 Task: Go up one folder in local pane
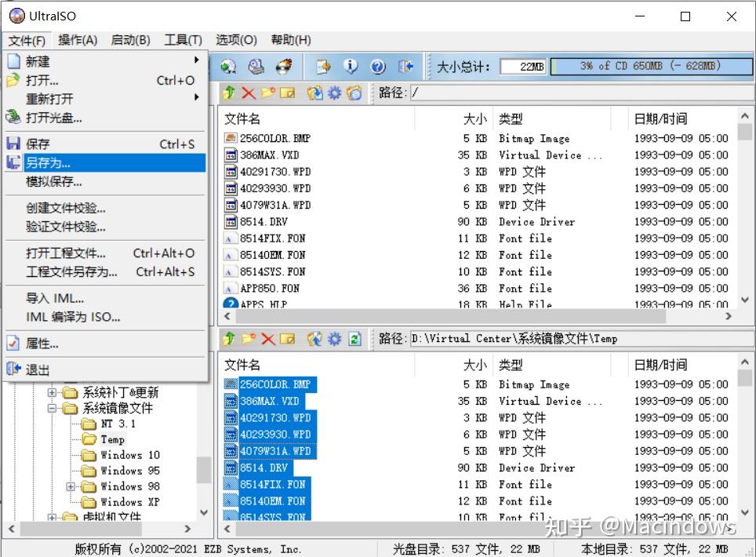point(229,339)
